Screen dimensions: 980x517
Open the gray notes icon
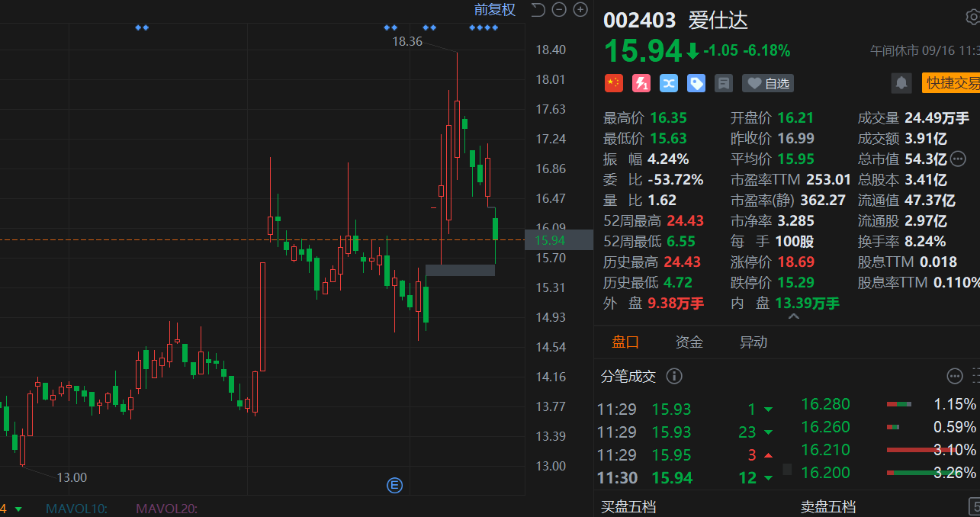pos(724,83)
